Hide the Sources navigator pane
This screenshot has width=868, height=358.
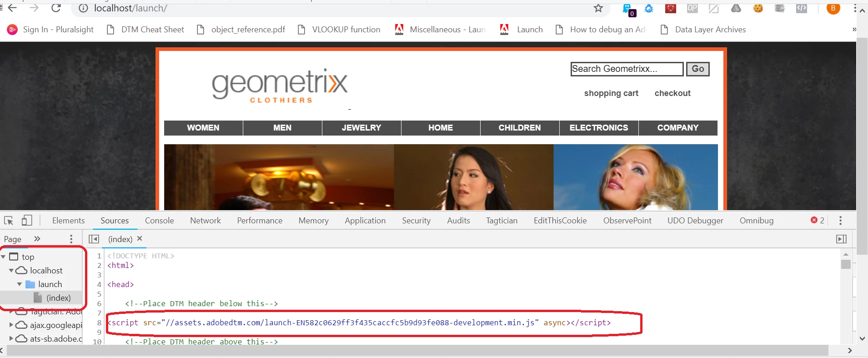tap(94, 239)
